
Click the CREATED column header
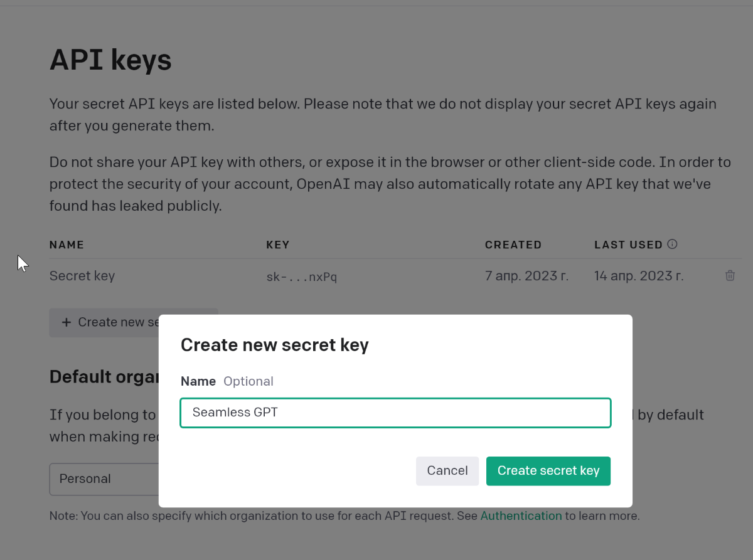[x=513, y=245]
